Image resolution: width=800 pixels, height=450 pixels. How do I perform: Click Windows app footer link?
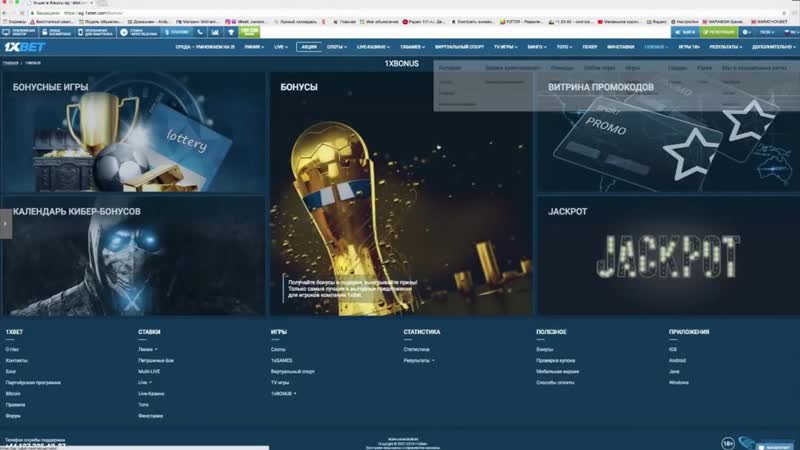click(679, 383)
